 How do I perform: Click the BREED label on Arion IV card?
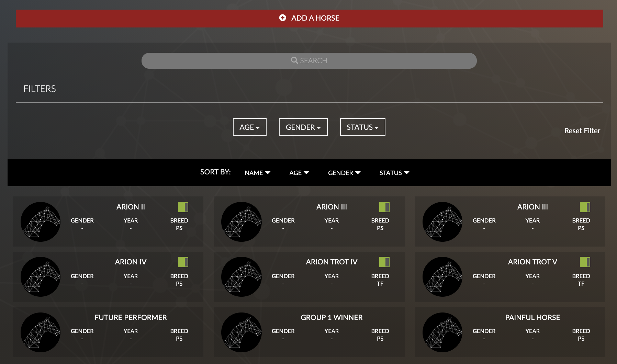(179, 276)
